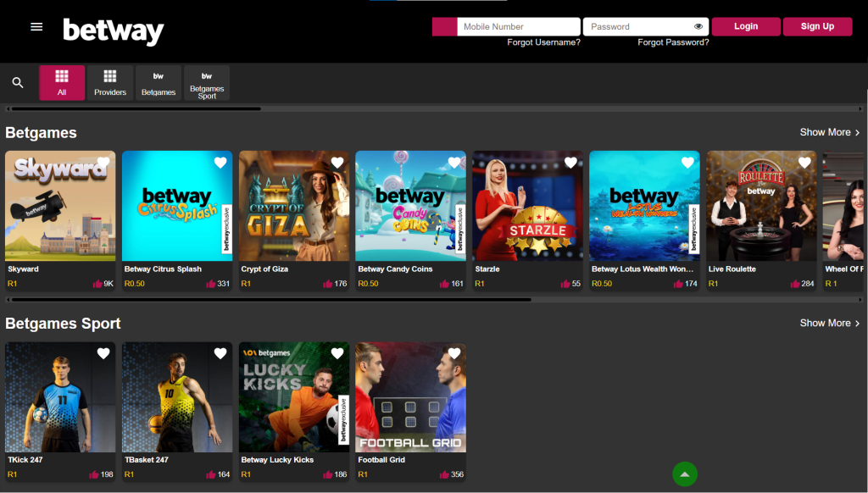Favorite the Football Grid heart
The width and height of the screenshot is (868, 493).
point(454,353)
